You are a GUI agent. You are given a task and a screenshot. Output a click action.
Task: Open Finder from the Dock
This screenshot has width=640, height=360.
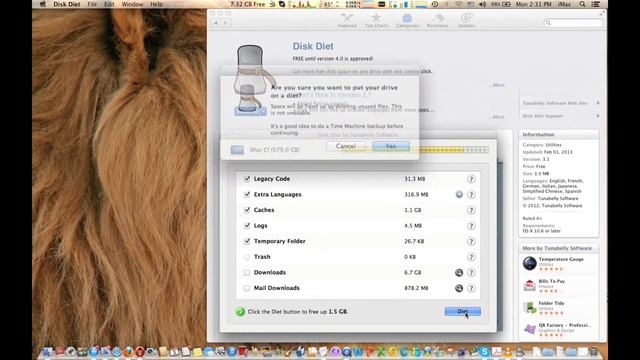tap(48, 351)
